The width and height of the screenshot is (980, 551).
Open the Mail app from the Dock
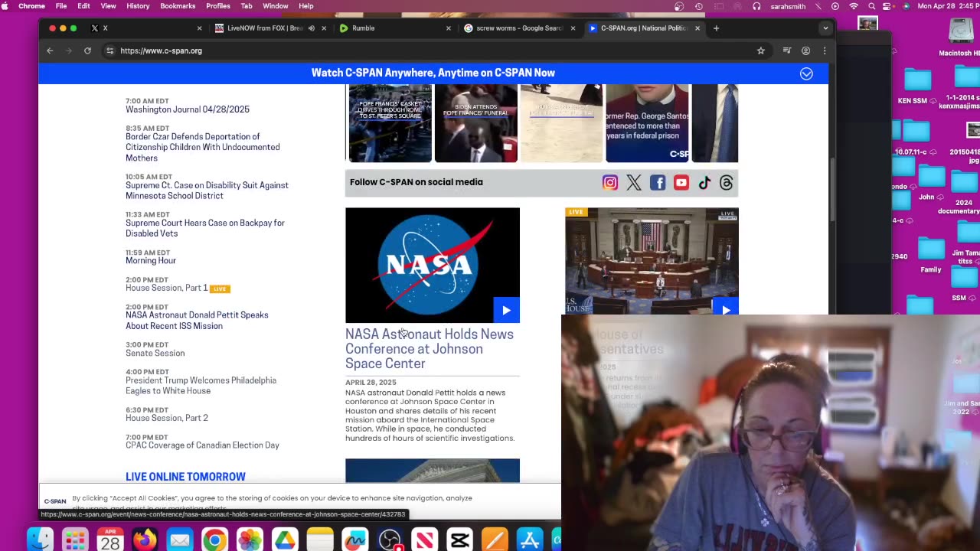click(x=180, y=540)
